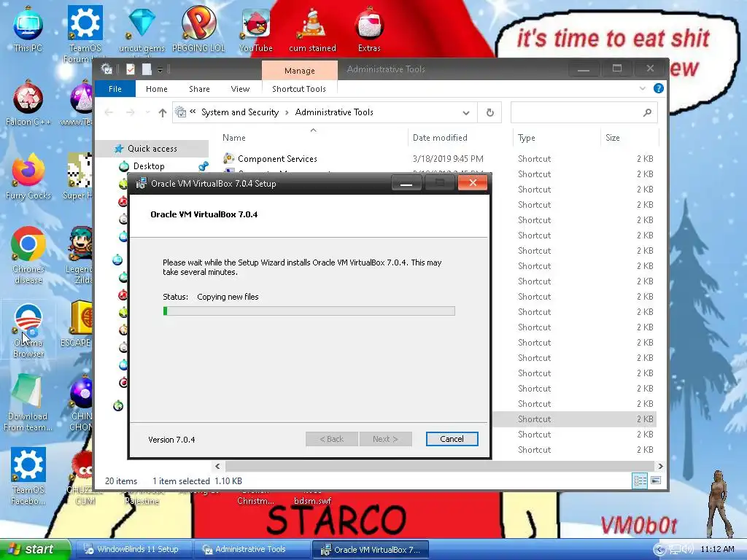This screenshot has width=747, height=560.
Task: Click the Properties quick access toolbar icon
Action: [x=130, y=69]
